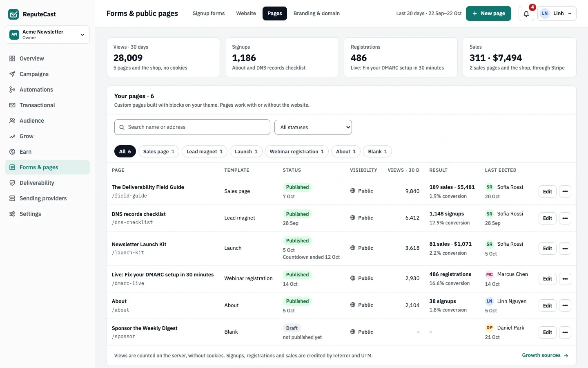Click the Transactional envelope icon

coord(12,105)
